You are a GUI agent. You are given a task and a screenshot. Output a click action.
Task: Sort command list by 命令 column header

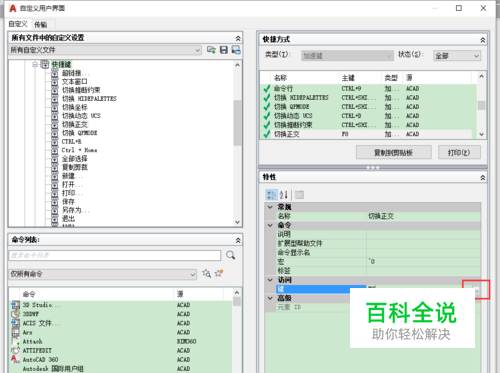tap(97, 294)
